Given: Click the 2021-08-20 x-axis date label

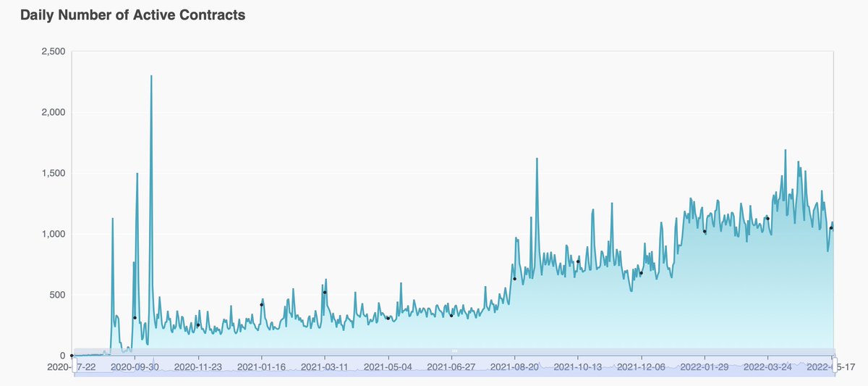Looking at the screenshot, I should pyautogui.click(x=515, y=367).
